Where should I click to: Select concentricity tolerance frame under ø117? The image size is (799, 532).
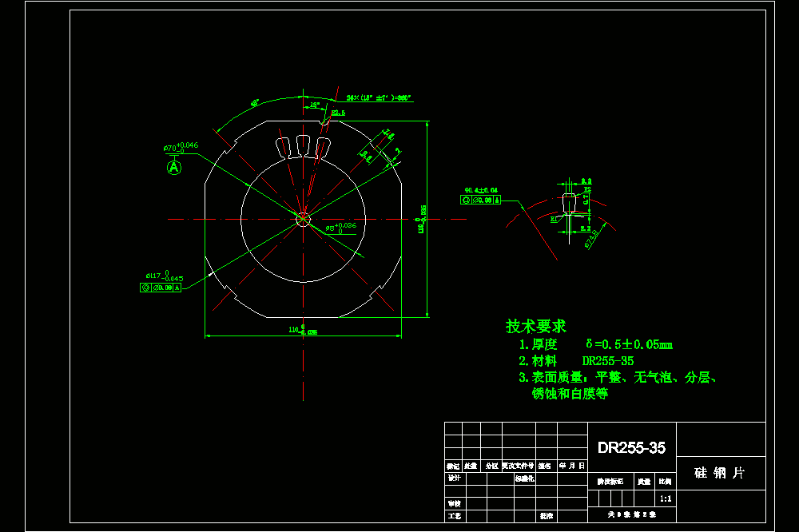coord(161,288)
